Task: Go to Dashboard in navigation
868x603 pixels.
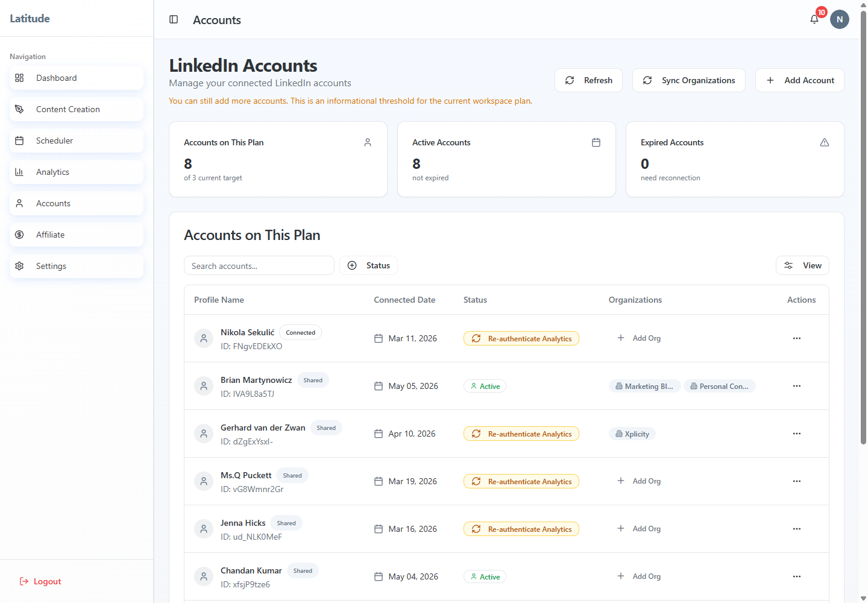Action: 77,78
